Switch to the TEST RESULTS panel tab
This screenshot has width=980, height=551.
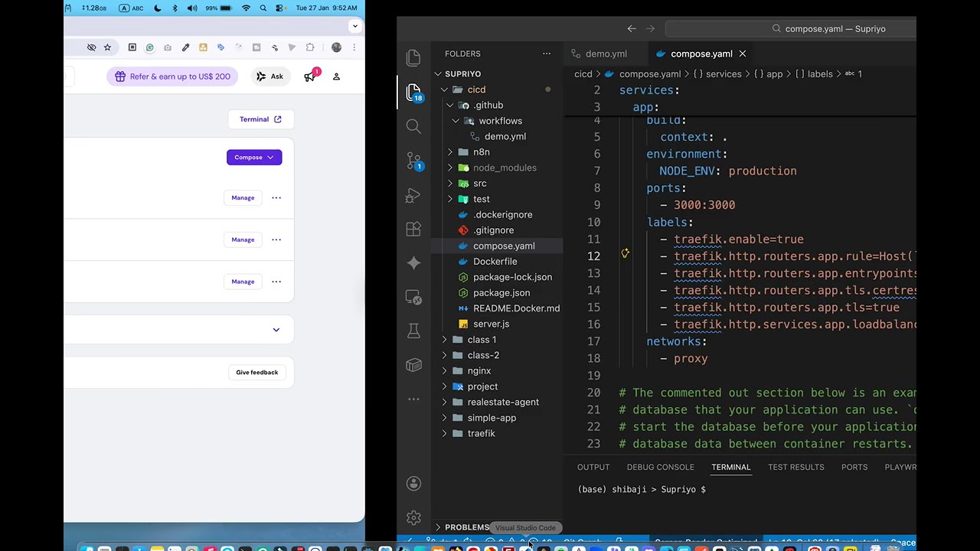(795, 467)
